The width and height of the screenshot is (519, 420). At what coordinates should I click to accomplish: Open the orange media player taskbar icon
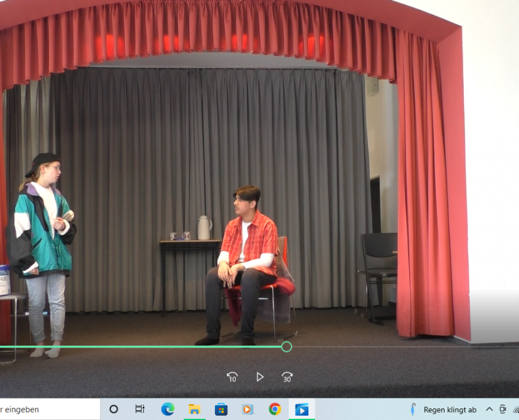248,410
